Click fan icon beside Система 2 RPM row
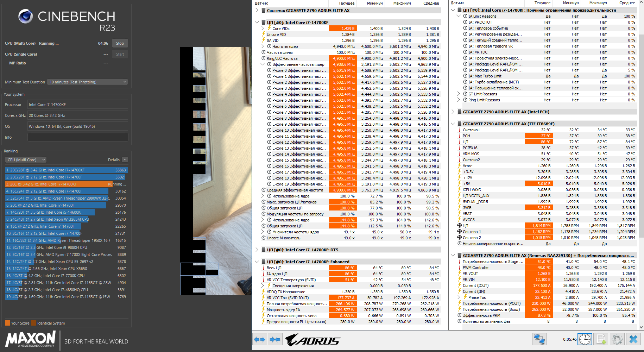The image size is (644, 352). pos(459,238)
